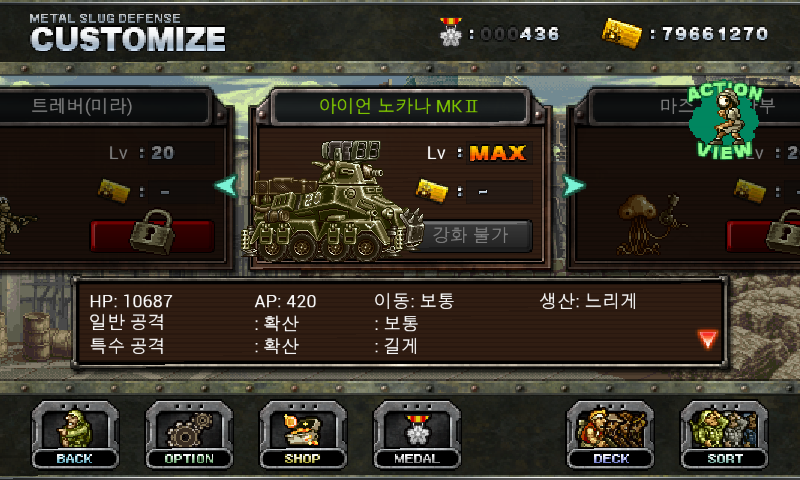The height and width of the screenshot is (480, 800).
Task: Expand unit stats with red down triangle
Action: click(x=708, y=339)
